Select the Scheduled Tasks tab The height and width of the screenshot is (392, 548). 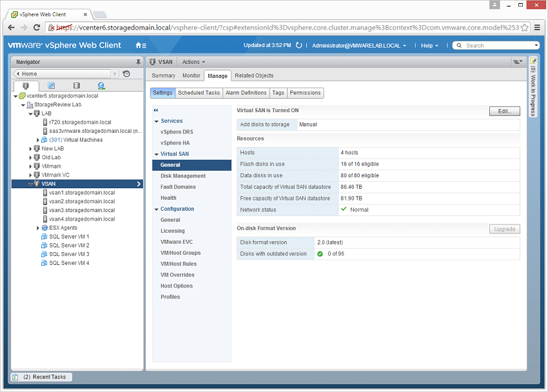[x=199, y=93]
